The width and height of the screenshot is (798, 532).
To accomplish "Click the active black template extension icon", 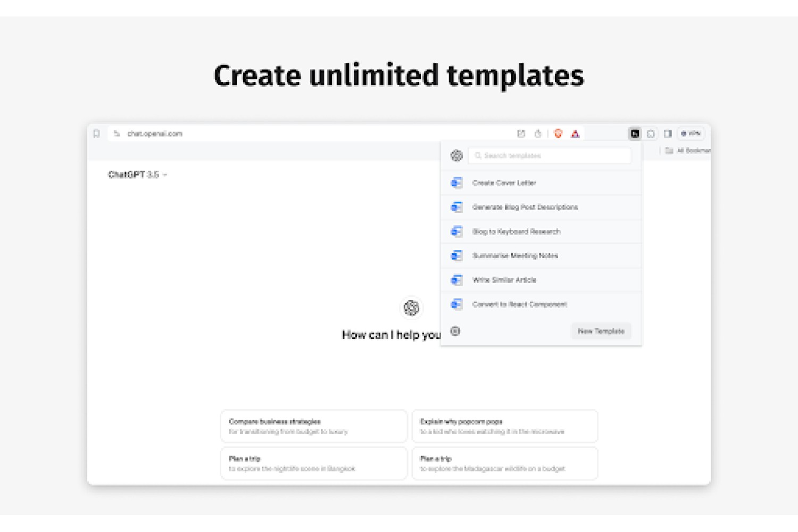I will (x=635, y=134).
